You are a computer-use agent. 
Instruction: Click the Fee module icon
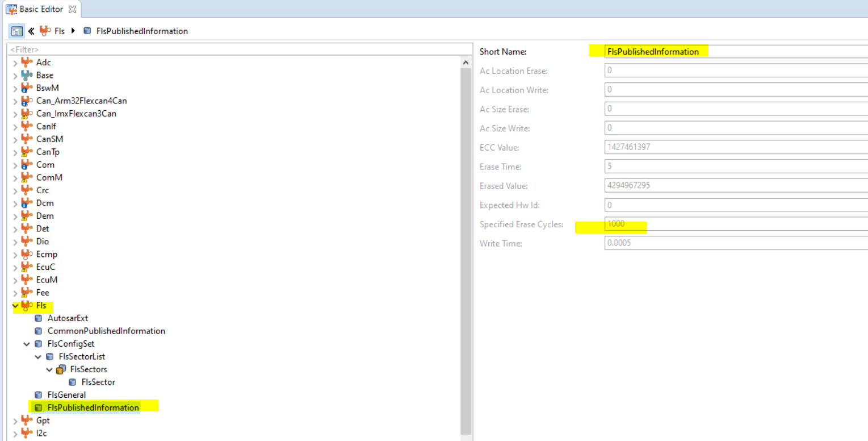click(26, 292)
